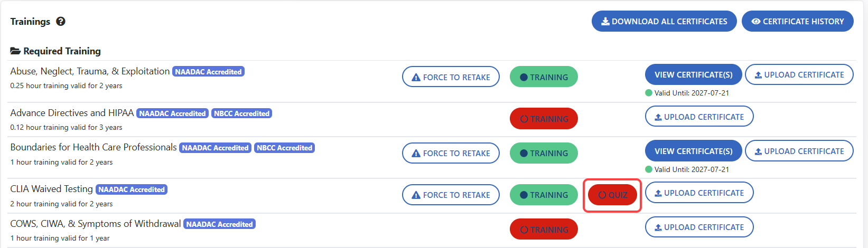Open Certificate History
868x248 pixels.
click(797, 22)
